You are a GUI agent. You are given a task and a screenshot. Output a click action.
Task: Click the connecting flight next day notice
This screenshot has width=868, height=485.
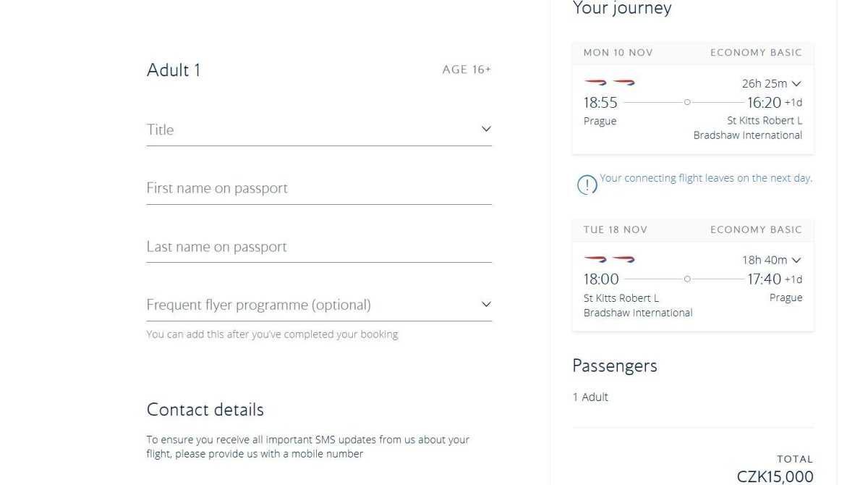coord(705,178)
